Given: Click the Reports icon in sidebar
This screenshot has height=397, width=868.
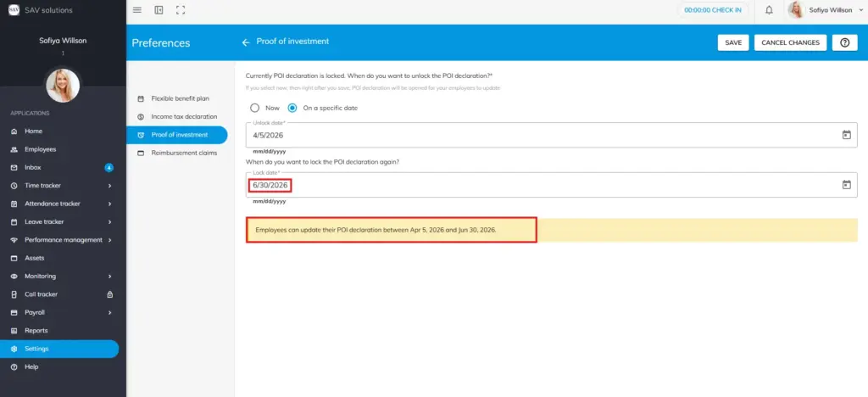Looking at the screenshot, I should pyautogui.click(x=14, y=331).
